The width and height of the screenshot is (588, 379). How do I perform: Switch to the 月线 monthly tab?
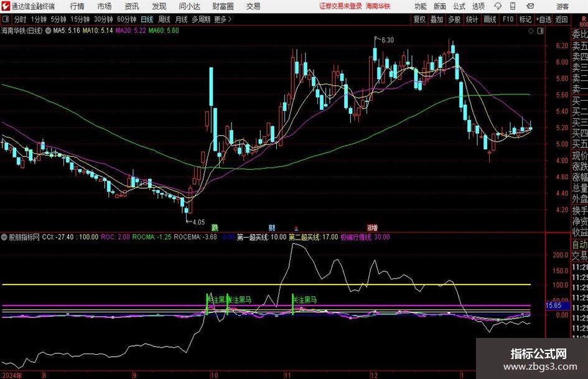[x=181, y=19]
